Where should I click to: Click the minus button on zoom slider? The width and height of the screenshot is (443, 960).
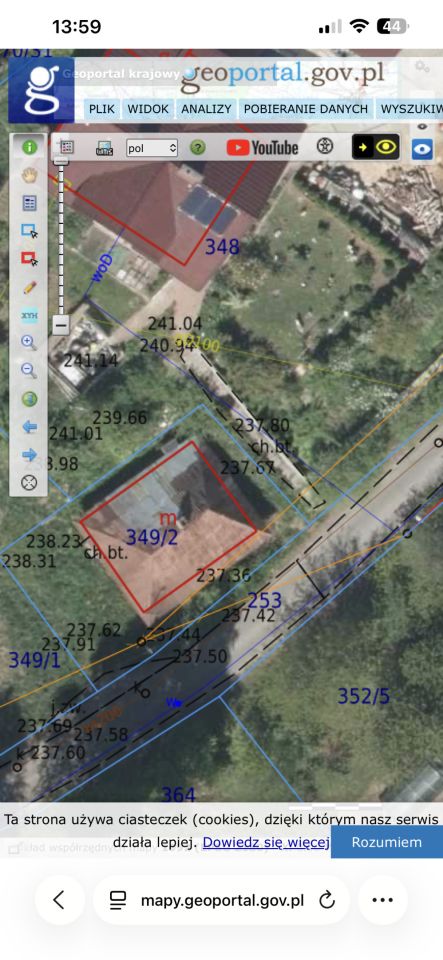click(x=61, y=324)
